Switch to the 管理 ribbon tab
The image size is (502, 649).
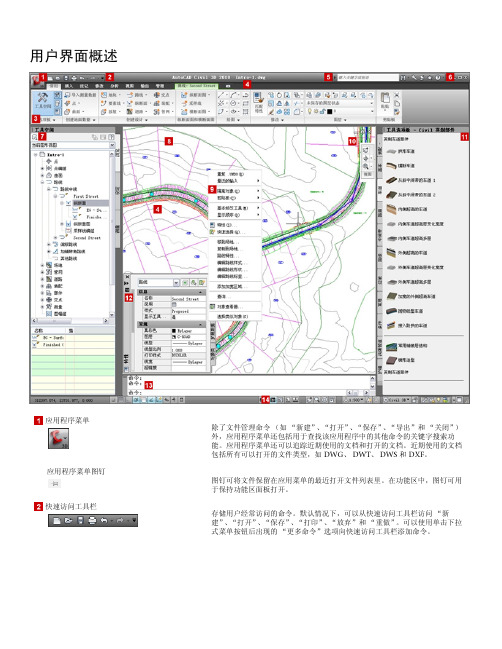coord(160,86)
